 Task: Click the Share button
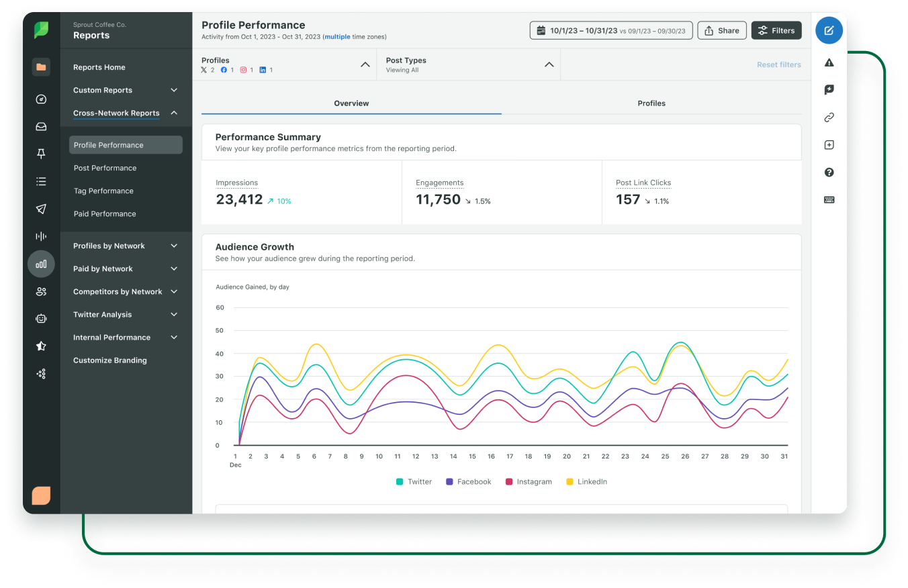(722, 30)
